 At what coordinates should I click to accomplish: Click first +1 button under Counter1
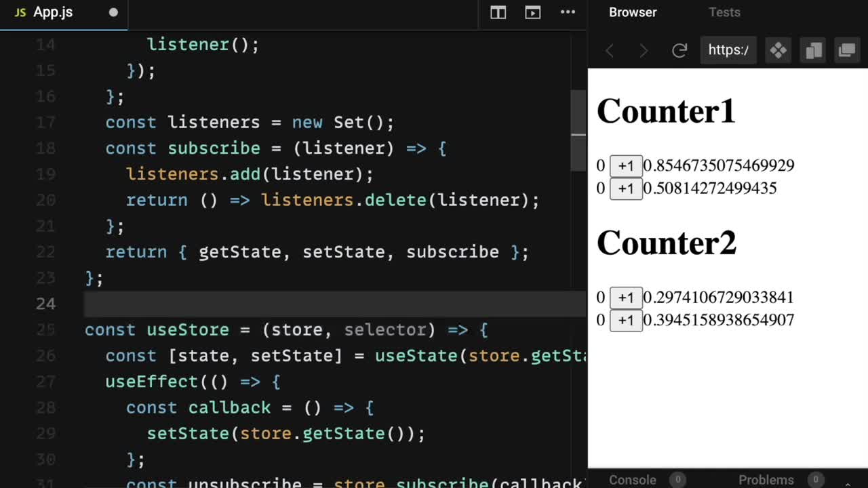tap(625, 166)
